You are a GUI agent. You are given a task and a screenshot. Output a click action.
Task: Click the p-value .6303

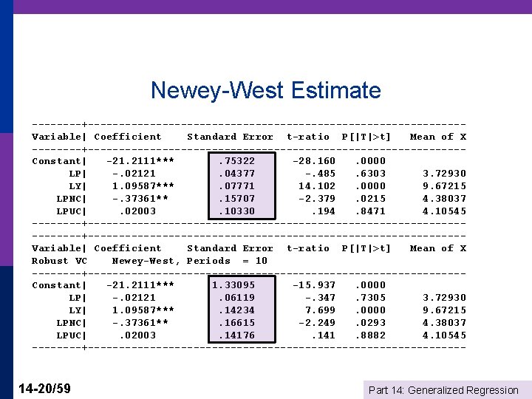370,174
